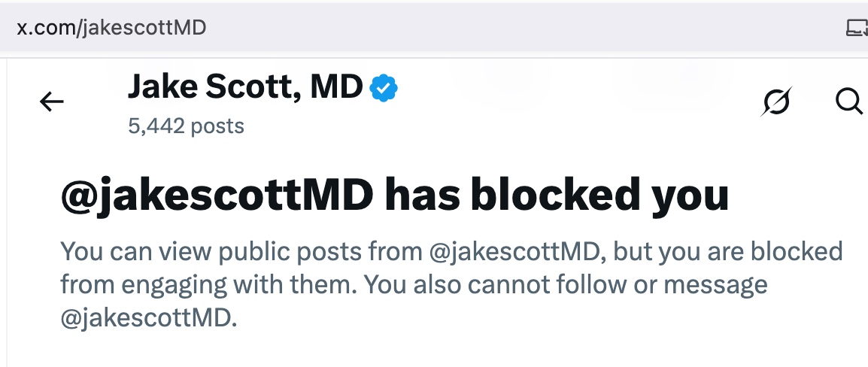868x367 pixels.
Task: Click the blue verified badge
Action: pyautogui.click(x=384, y=89)
